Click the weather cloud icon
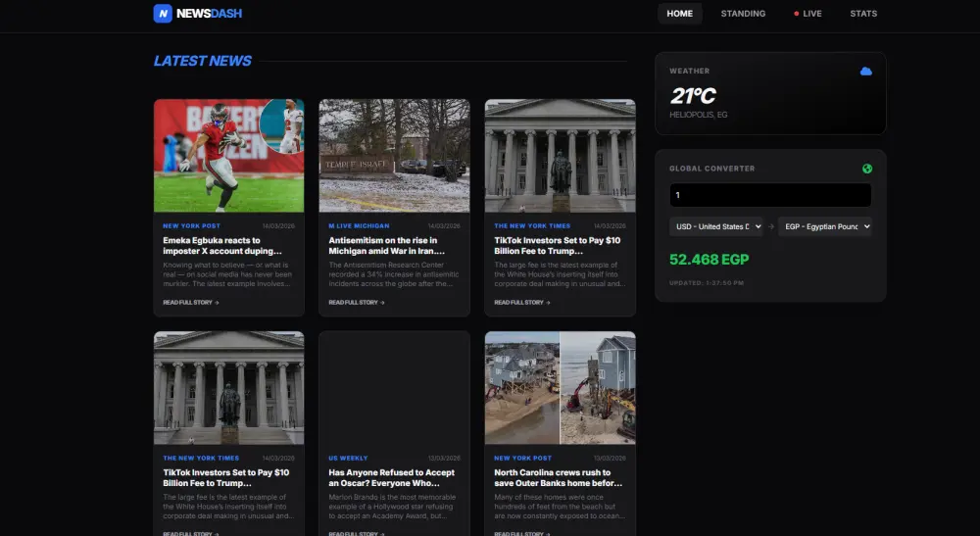Screen dimensions: 980x536 point(865,72)
